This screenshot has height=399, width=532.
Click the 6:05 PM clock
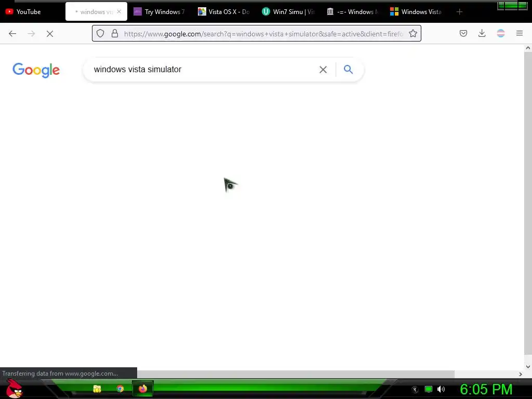[x=486, y=390]
